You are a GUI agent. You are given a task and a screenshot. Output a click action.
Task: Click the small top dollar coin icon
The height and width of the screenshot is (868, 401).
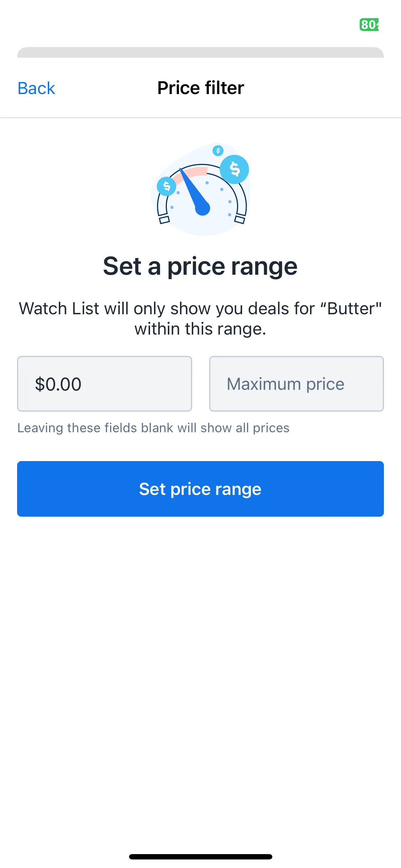[x=218, y=150]
